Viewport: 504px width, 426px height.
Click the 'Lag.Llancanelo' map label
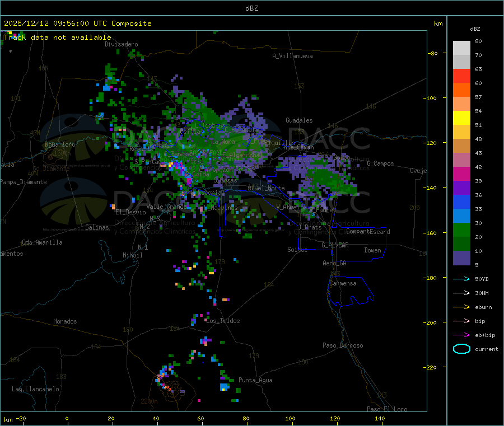[35, 390]
